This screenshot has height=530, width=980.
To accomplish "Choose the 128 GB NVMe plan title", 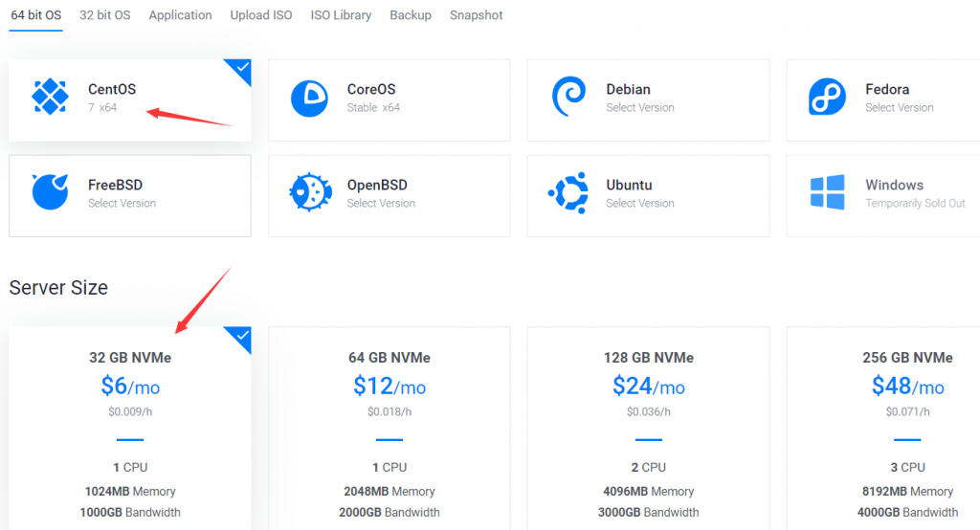I will click(x=649, y=358).
